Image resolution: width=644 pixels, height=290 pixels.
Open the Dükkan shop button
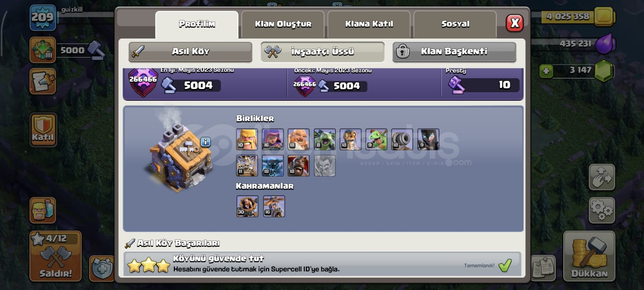click(589, 256)
